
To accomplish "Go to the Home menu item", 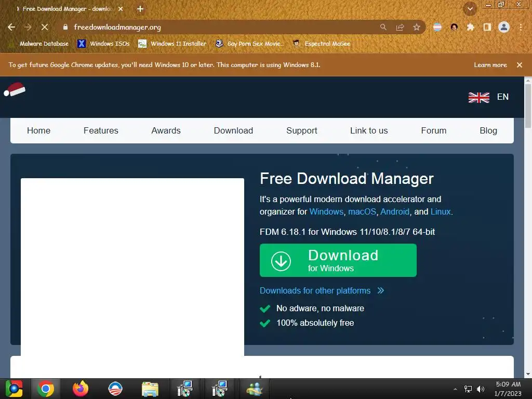I will pyautogui.click(x=38, y=130).
